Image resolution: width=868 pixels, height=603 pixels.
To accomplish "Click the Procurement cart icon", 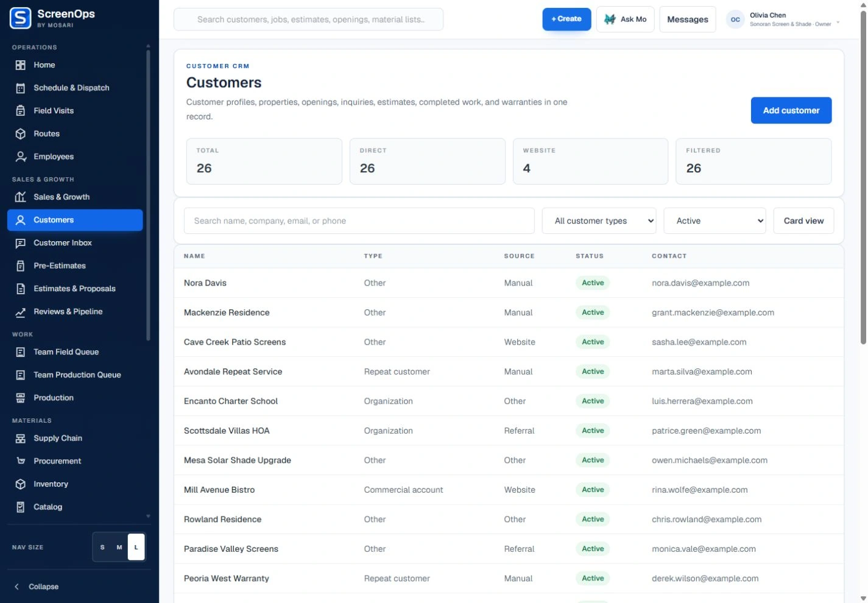I will click(x=21, y=461).
